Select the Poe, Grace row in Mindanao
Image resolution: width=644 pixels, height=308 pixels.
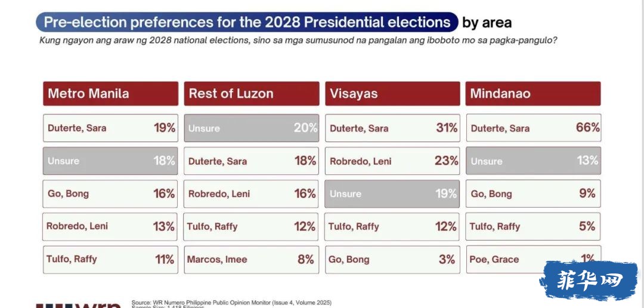pyautogui.click(x=534, y=260)
